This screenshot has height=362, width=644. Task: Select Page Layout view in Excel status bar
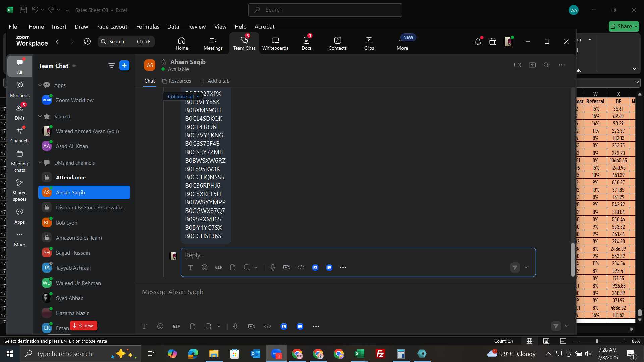546,341
